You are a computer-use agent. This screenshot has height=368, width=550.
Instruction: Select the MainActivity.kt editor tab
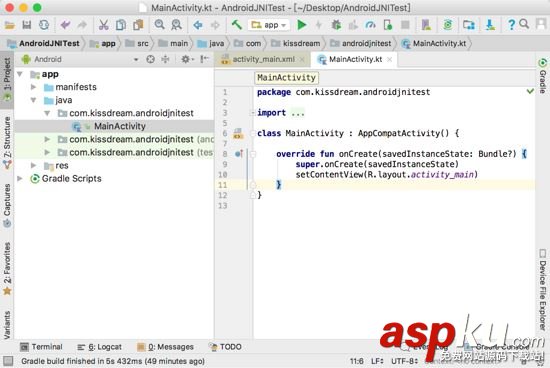pyautogui.click(x=355, y=59)
